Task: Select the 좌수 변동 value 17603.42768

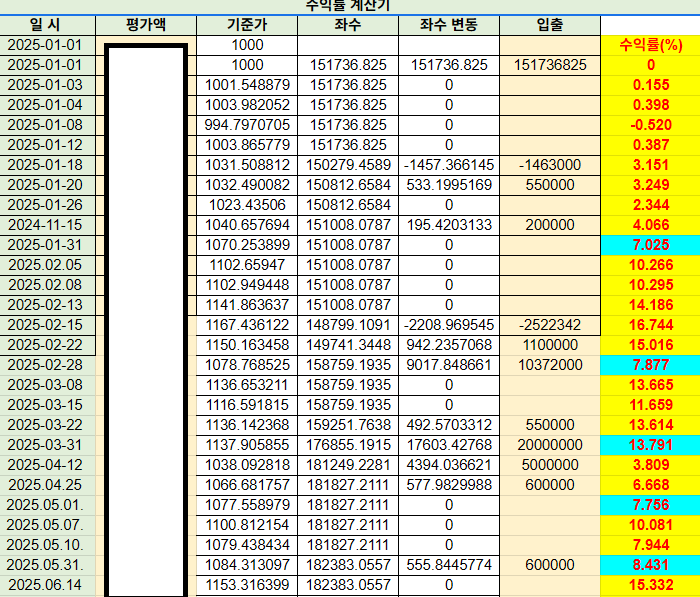Action: [x=449, y=445]
